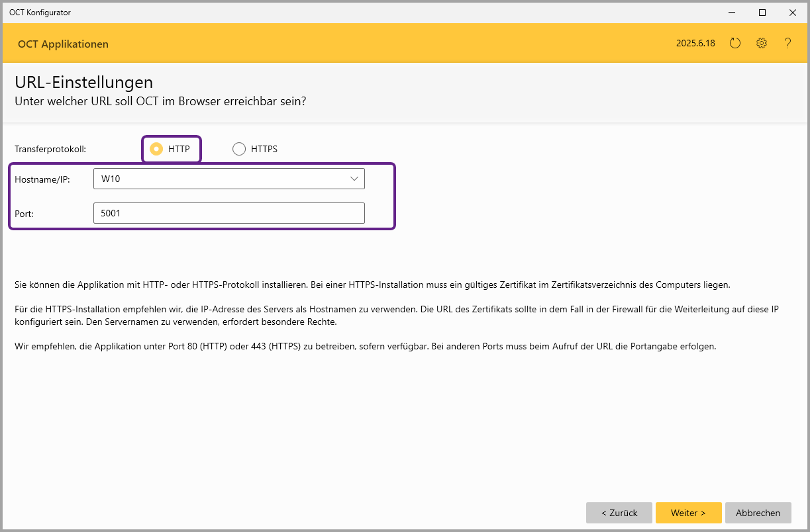Go back with the Zurück button
Viewport: 810px width, 532px height.
[619, 513]
